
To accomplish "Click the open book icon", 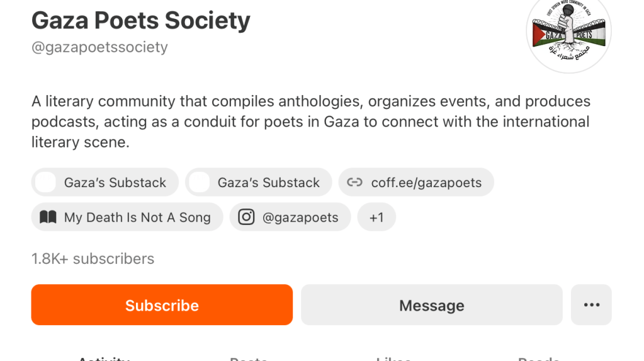I will [x=48, y=217].
